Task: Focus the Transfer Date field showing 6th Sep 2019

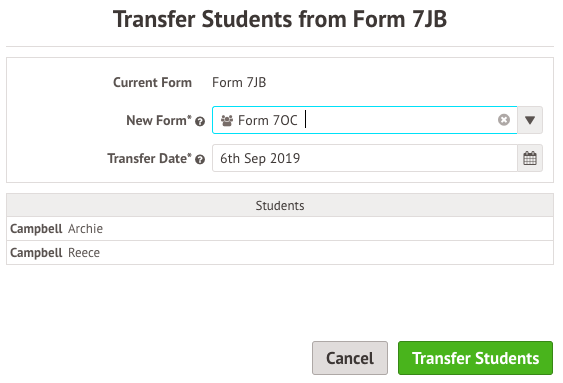Action: (x=364, y=158)
